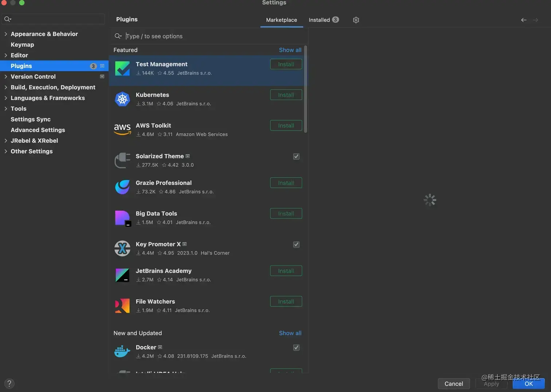551x392 pixels.
Task: Click the AWS Toolkit logo icon
Action: pyautogui.click(x=122, y=130)
